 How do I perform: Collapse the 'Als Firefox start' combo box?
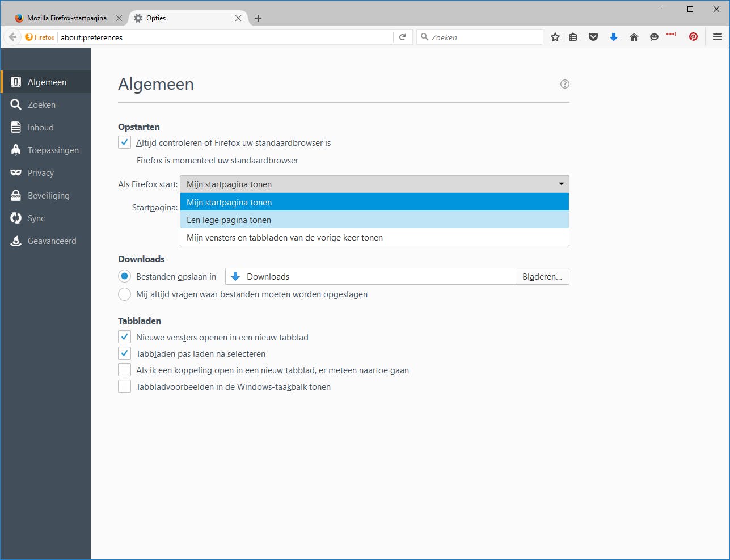pos(374,184)
